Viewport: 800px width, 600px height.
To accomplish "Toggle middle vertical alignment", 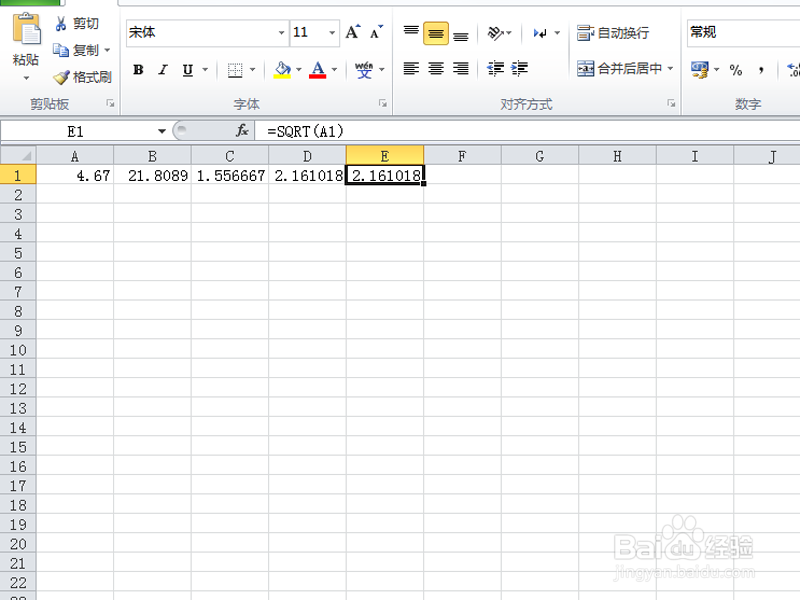I will click(436, 33).
